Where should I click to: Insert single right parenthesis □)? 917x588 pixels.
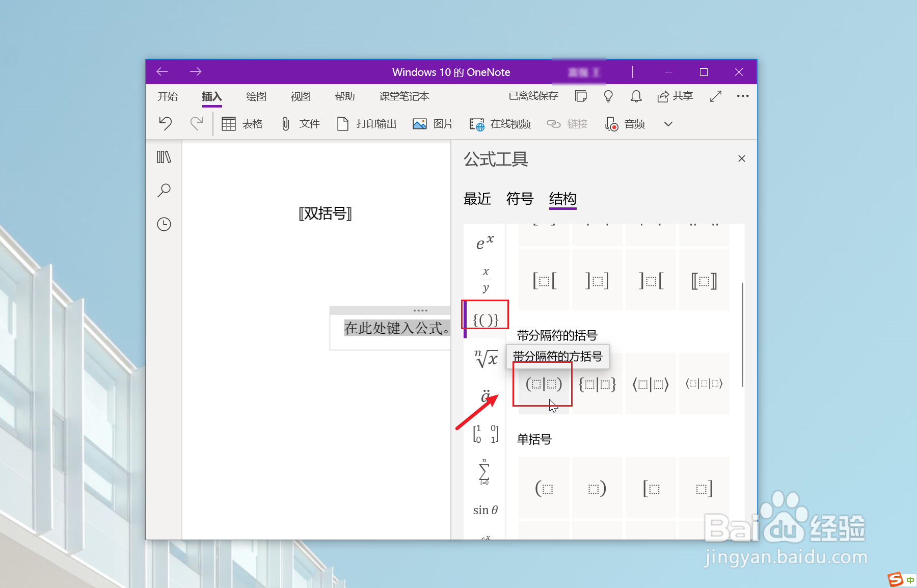[x=597, y=488]
